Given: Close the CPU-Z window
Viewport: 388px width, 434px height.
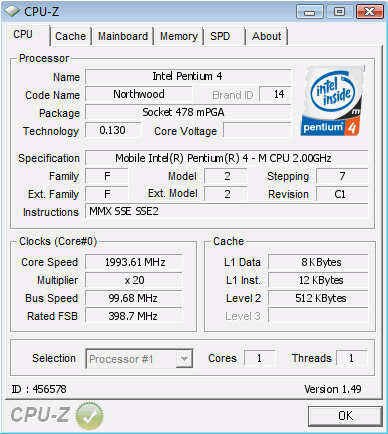Looking at the screenshot, I should pyautogui.click(x=369, y=12).
